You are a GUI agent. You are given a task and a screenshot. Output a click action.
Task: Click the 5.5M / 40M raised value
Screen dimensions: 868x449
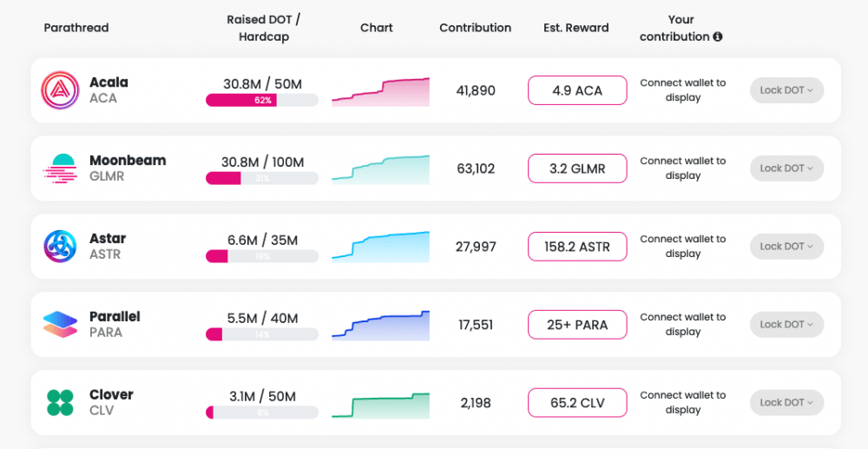262,319
